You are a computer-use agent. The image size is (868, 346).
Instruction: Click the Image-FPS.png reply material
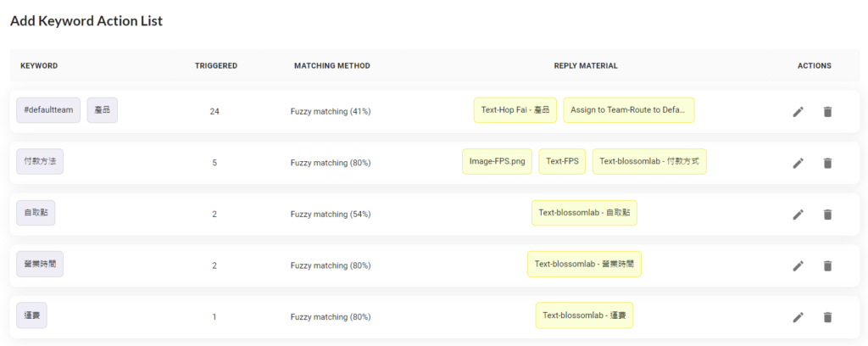[497, 161]
